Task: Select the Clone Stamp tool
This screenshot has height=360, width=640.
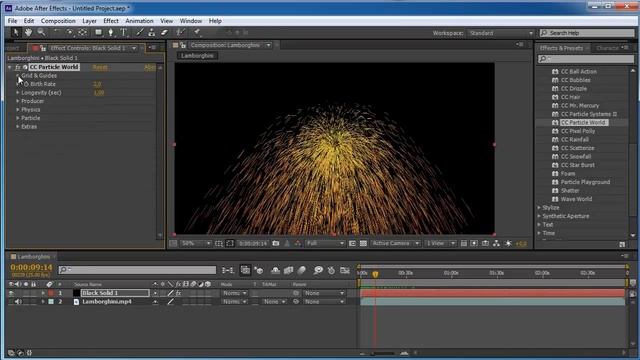Action: click(151, 32)
